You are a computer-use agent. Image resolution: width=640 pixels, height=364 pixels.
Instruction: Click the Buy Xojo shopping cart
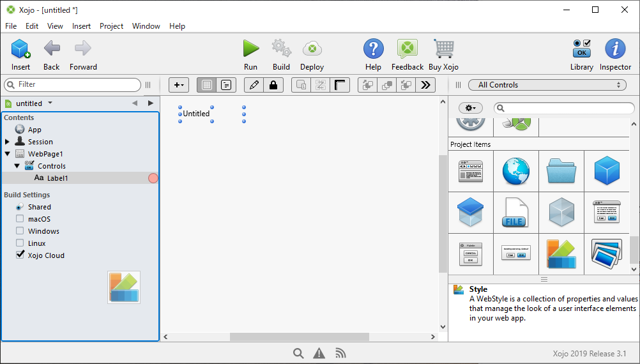(444, 49)
